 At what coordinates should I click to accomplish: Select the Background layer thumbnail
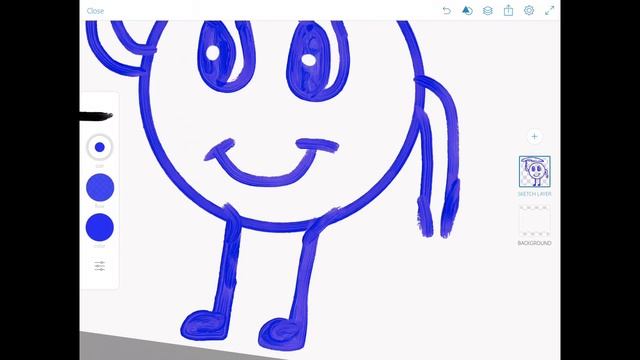click(535, 221)
